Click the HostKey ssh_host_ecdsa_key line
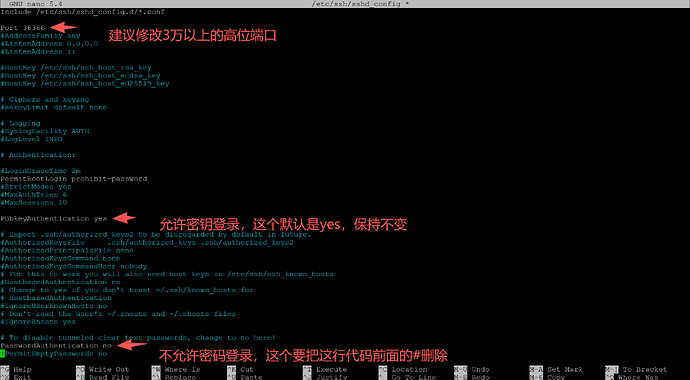Image resolution: width=690 pixels, height=380 pixels. click(81, 75)
